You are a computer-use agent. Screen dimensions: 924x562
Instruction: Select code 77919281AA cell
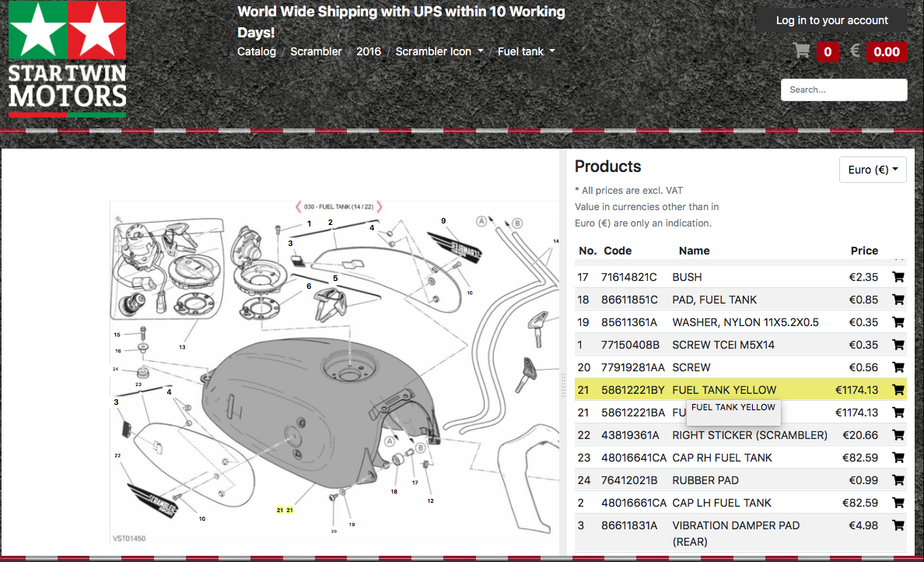tap(633, 367)
